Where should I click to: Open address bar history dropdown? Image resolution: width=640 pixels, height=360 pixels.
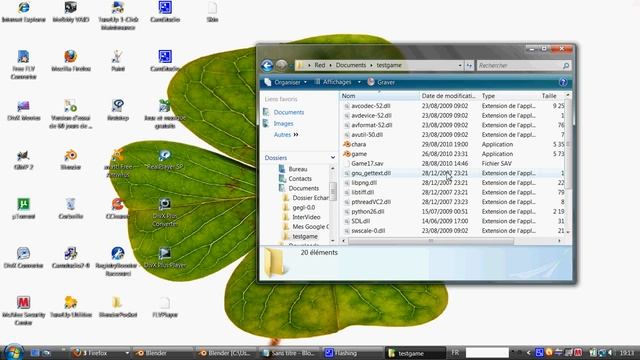point(460,65)
